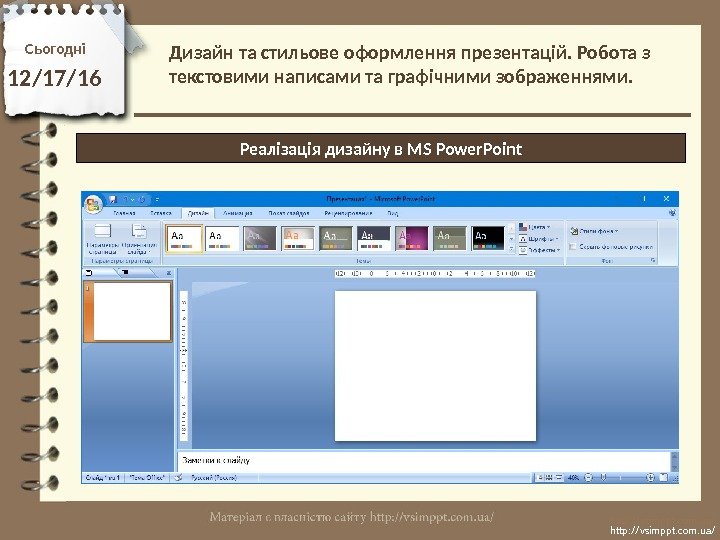Open Параметры страницы (Page Setup)
This screenshot has height=540, width=720.
coord(102,239)
